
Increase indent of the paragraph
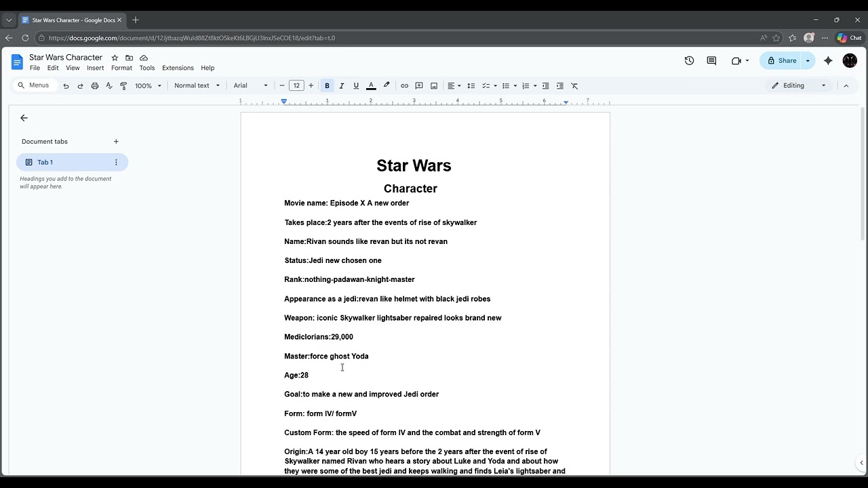[560, 86]
